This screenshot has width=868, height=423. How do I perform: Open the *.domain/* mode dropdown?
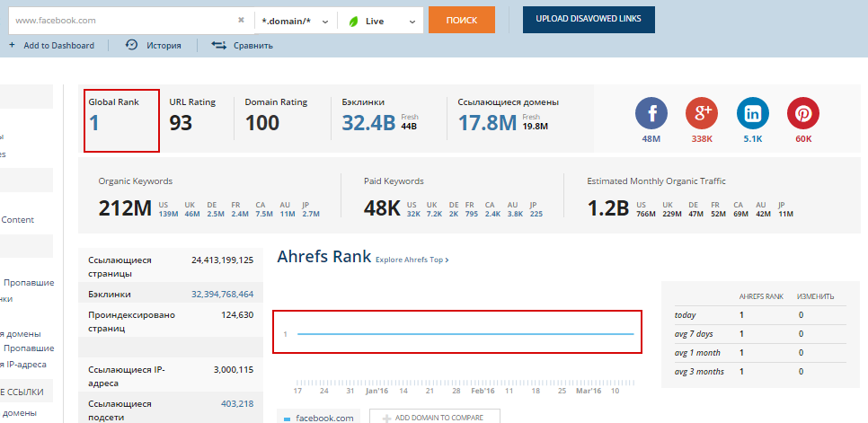pos(295,20)
